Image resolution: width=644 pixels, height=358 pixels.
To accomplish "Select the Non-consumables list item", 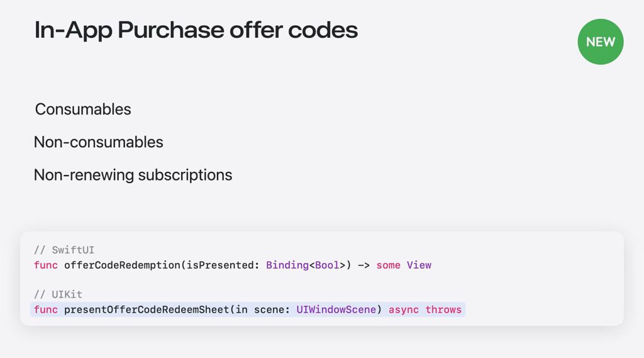I will click(99, 142).
